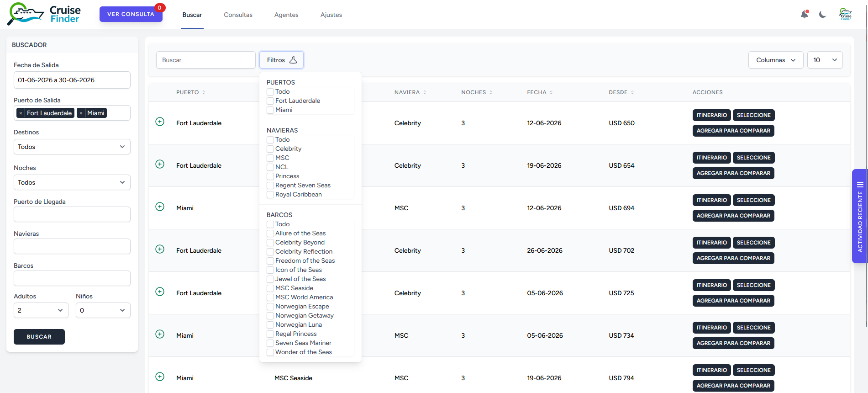This screenshot has height=393, width=868.
Task: Enable the Fort Lauderdale port checkbox
Action: click(x=270, y=101)
